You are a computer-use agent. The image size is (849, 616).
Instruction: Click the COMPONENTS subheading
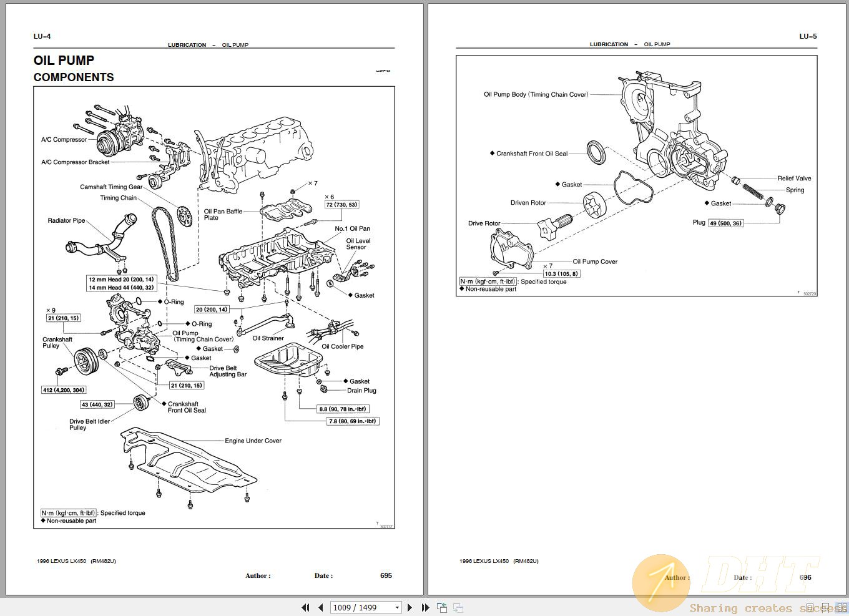click(74, 77)
